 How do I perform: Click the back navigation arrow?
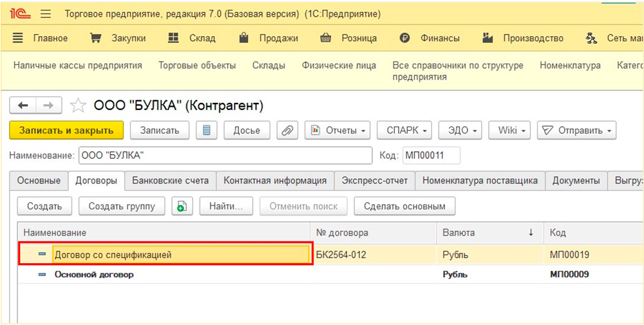tap(23, 106)
